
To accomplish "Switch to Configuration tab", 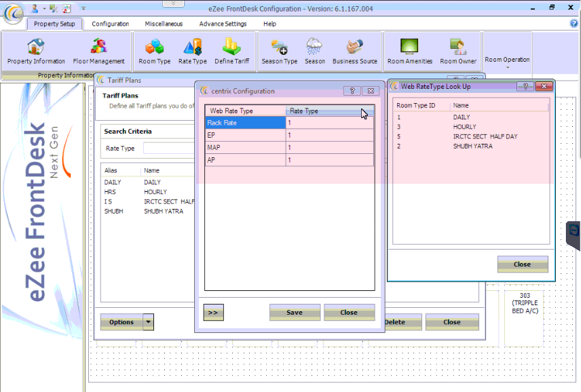I will (111, 24).
